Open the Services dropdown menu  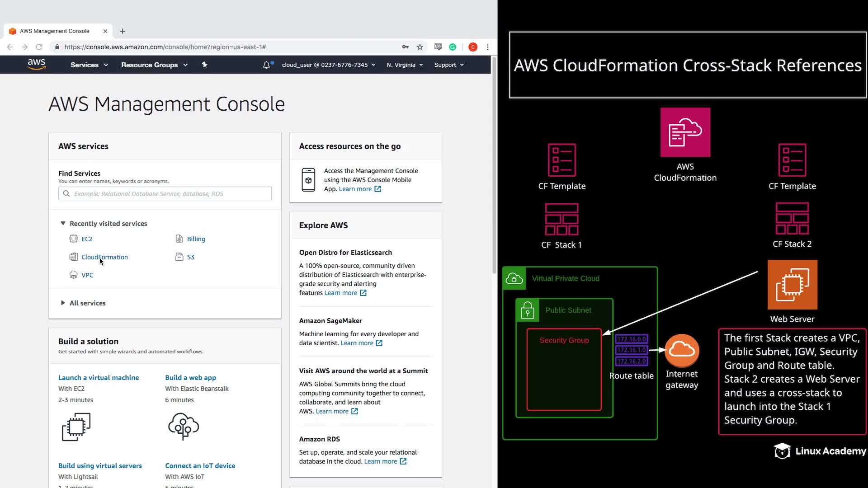89,65
